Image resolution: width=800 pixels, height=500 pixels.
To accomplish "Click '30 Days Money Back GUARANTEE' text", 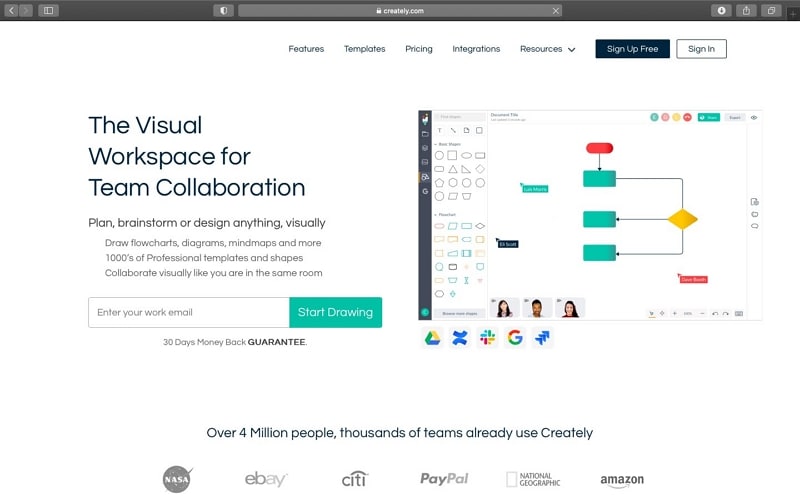I will 235,342.
